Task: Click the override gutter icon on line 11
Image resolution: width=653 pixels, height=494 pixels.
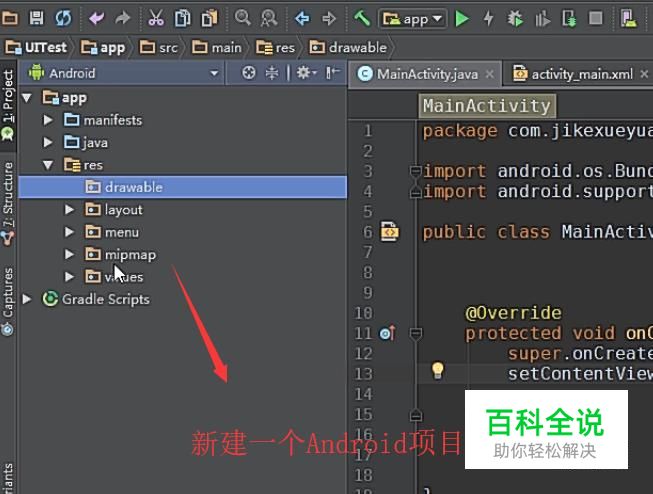Action: pyautogui.click(x=387, y=333)
